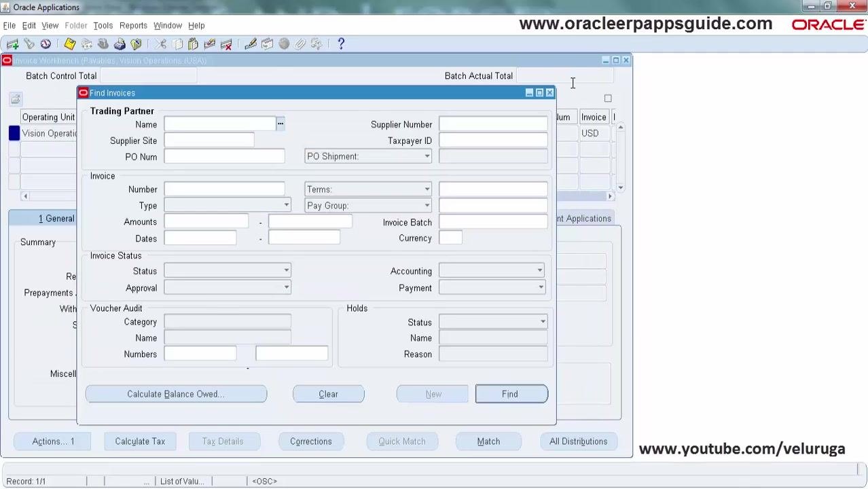868x489 pixels.
Task: Click the All Distributions button
Action: tap(579, 441)
